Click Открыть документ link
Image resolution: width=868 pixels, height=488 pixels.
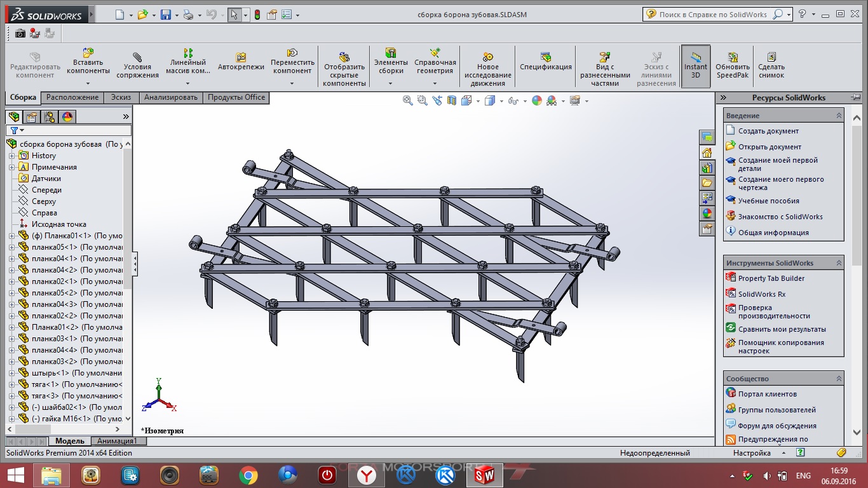click(x=770, y=147)
